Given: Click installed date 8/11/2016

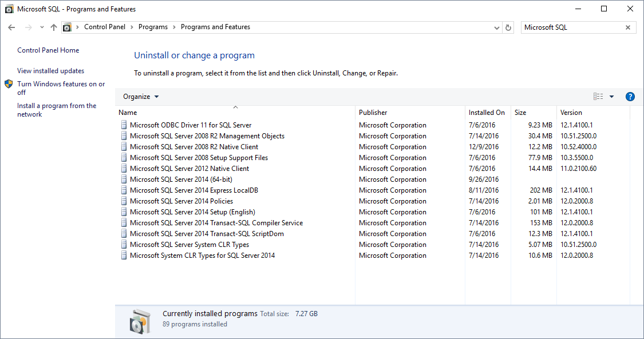Looking at the screenshot, I should tap(483, 190).
